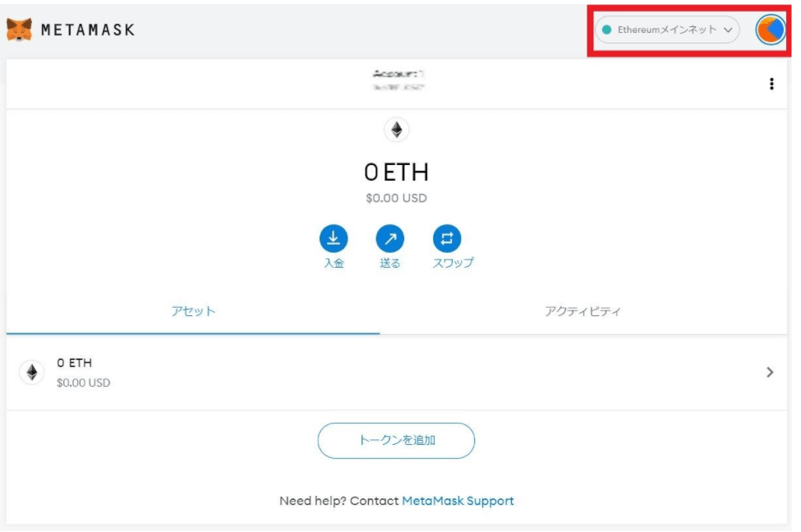Open the three-dot account options menu
Viewport: 801px width, 532px height.
click(x=771, y=84)
